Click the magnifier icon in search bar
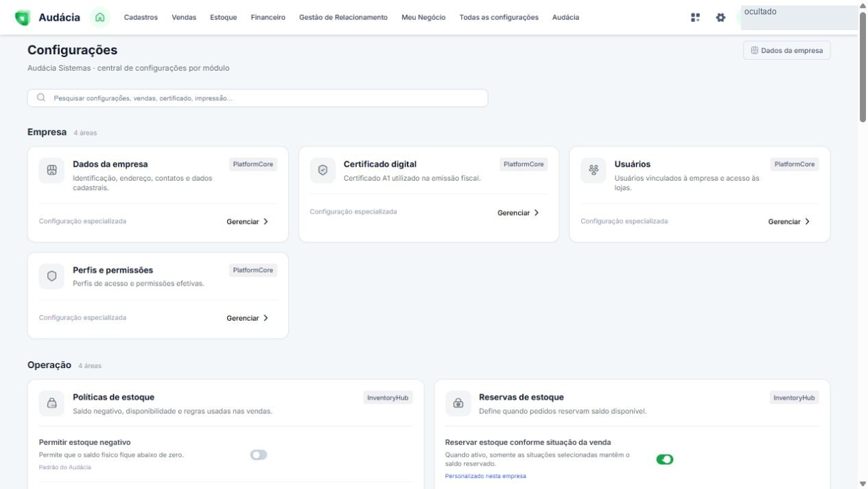Screen dimensions: 868x489 pos(41,98)
